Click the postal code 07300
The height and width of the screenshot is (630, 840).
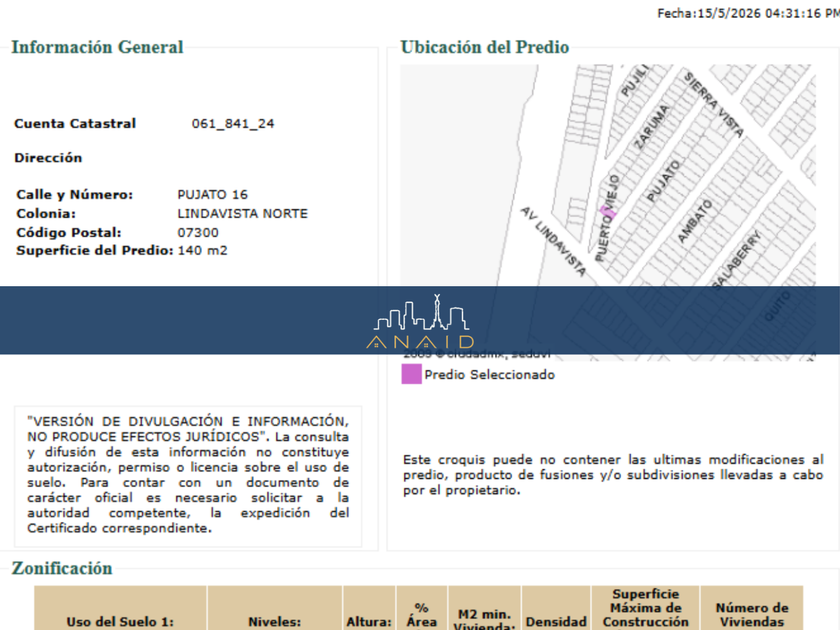coord(198,232)
